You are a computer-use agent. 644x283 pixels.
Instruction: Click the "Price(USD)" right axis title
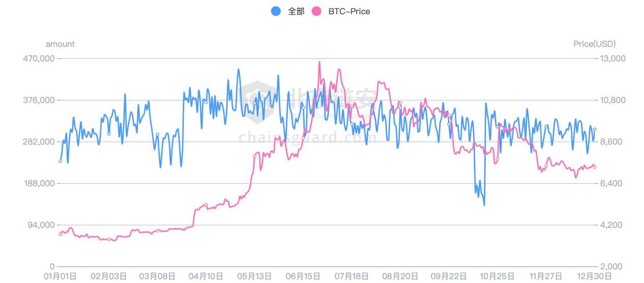coord(594,44)
